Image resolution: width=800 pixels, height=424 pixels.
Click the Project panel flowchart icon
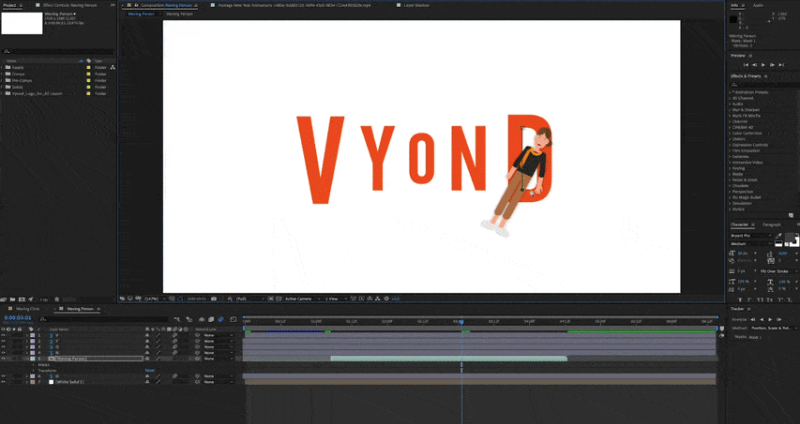coord(112,67)
